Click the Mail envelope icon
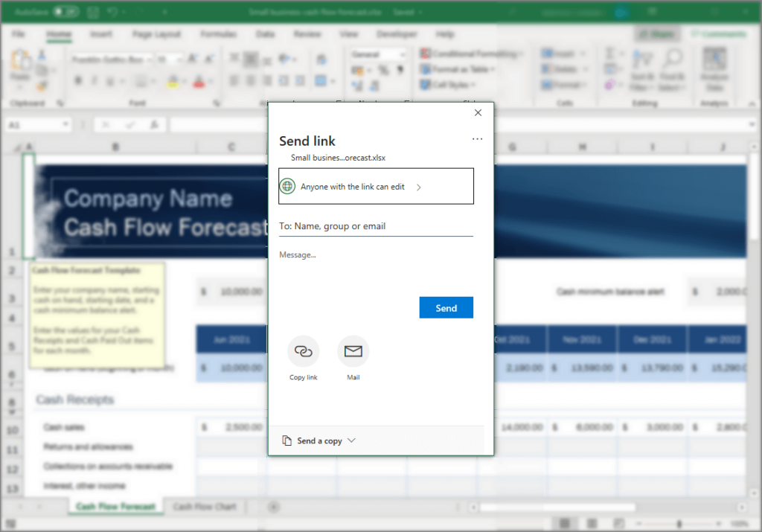Viewport: 762px width, 532px height. (x=353, y=351)
